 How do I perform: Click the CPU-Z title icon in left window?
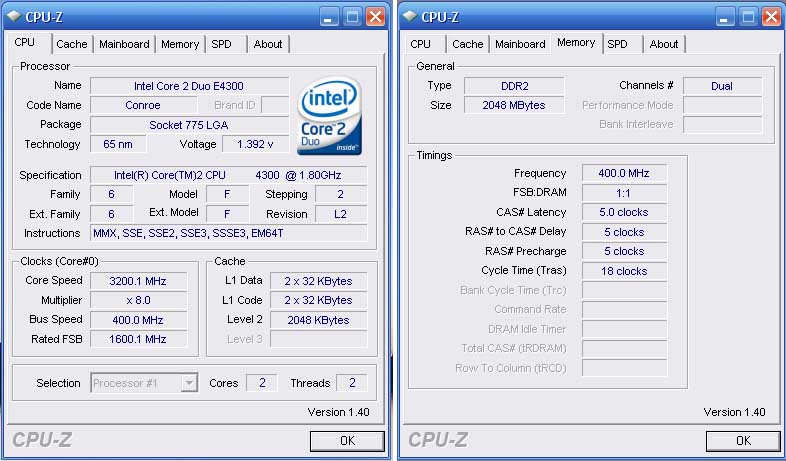tap(15, 16)
